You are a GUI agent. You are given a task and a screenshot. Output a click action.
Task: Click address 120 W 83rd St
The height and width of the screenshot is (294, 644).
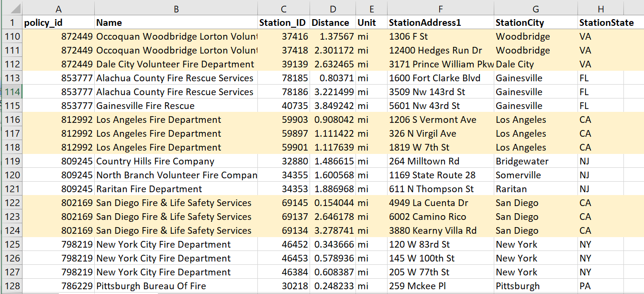tap(441, 244)
